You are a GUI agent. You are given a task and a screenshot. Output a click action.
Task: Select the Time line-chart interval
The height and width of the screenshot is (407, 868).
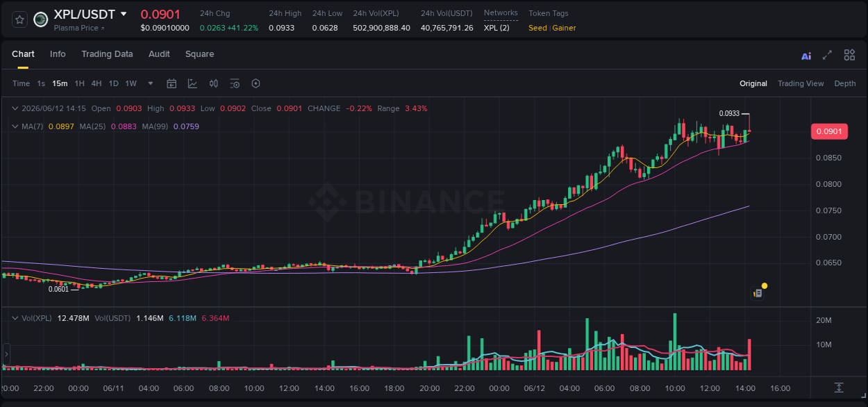(21, 83)
